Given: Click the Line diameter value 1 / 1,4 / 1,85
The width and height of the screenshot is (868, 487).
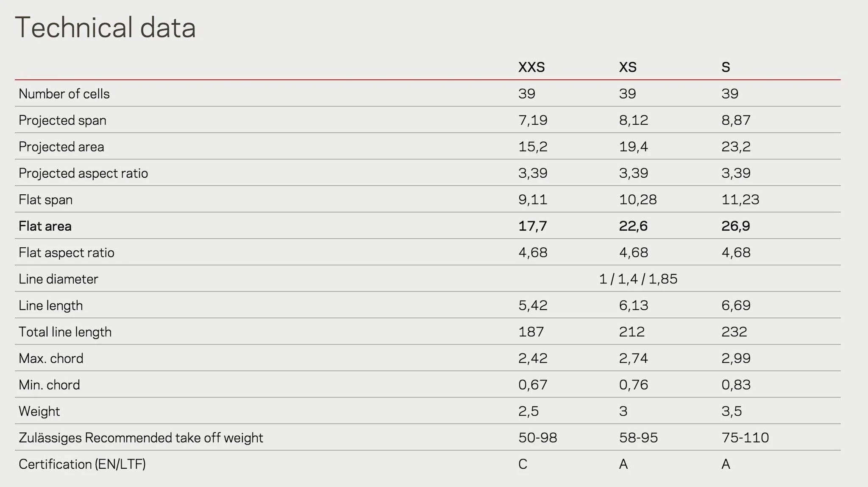Looking at the screenshot, I should click(x=638, y=279).
